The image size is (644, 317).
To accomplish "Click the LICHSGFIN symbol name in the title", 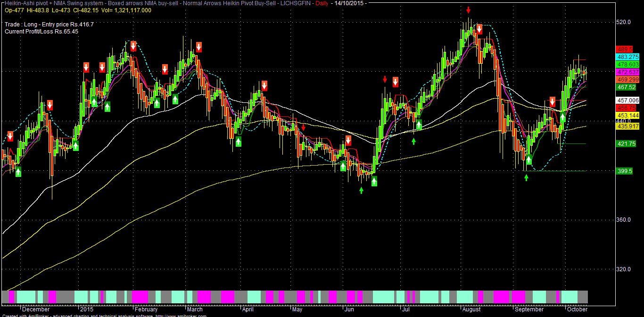I will [x=295, y=3].
